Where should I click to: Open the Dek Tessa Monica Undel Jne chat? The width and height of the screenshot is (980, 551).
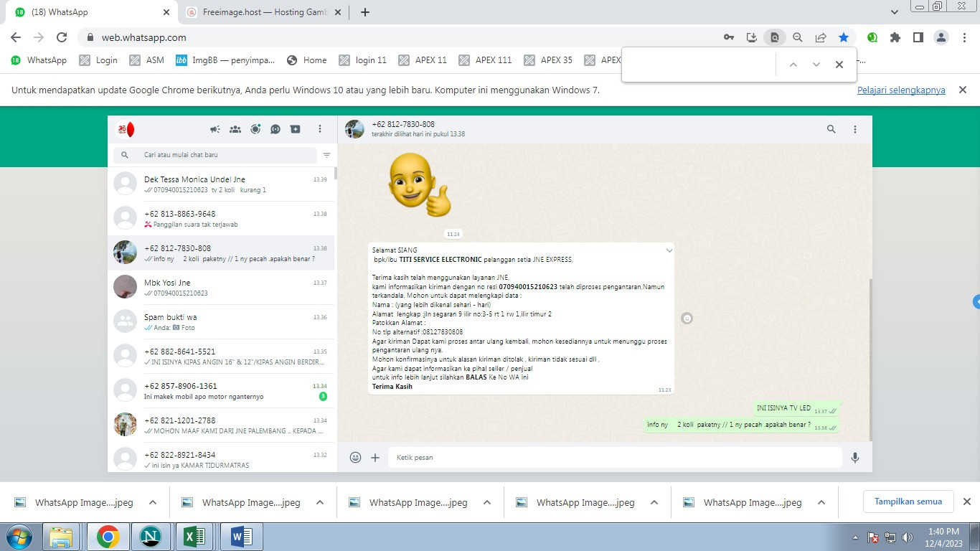pos(222,184)
